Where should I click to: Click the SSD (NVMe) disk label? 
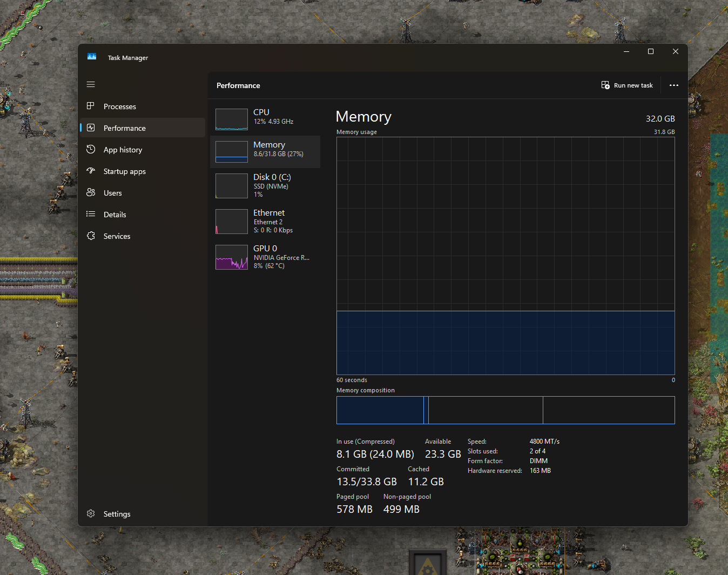coord(271,186)
